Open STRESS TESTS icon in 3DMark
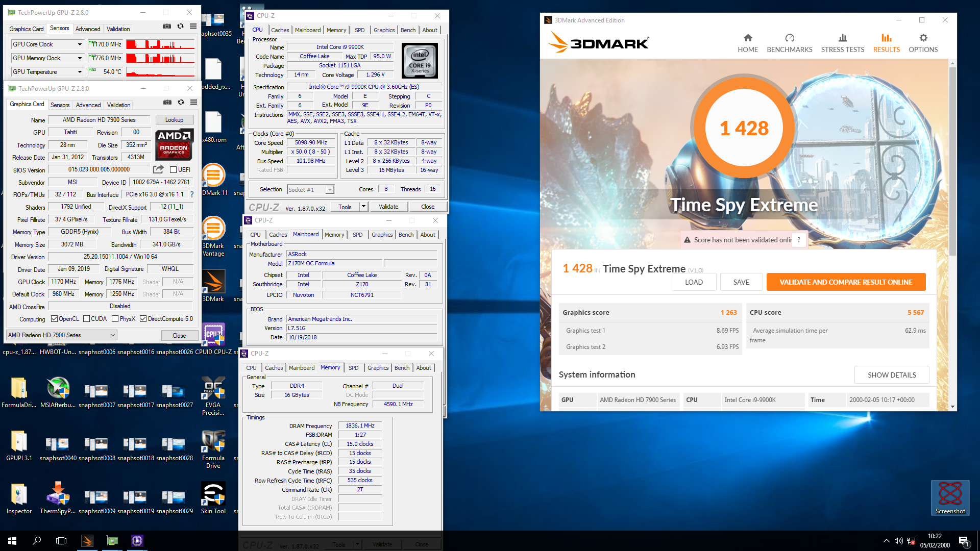 pos(843,38)
